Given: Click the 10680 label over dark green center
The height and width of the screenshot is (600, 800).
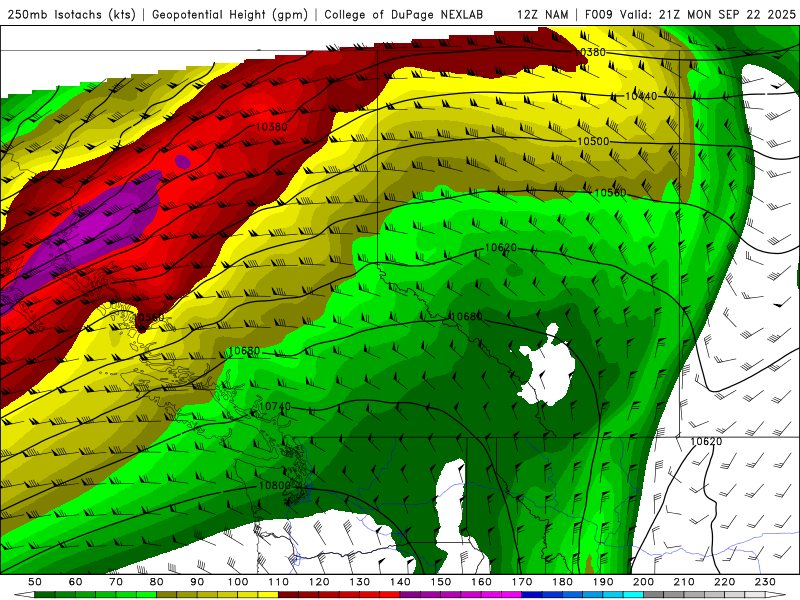Looking at the screenshot, I should [467, 316].
